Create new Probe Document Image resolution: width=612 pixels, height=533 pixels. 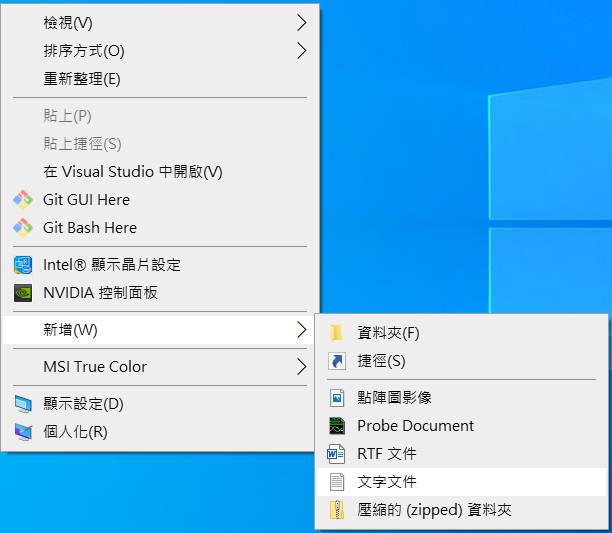coord(461,426)
